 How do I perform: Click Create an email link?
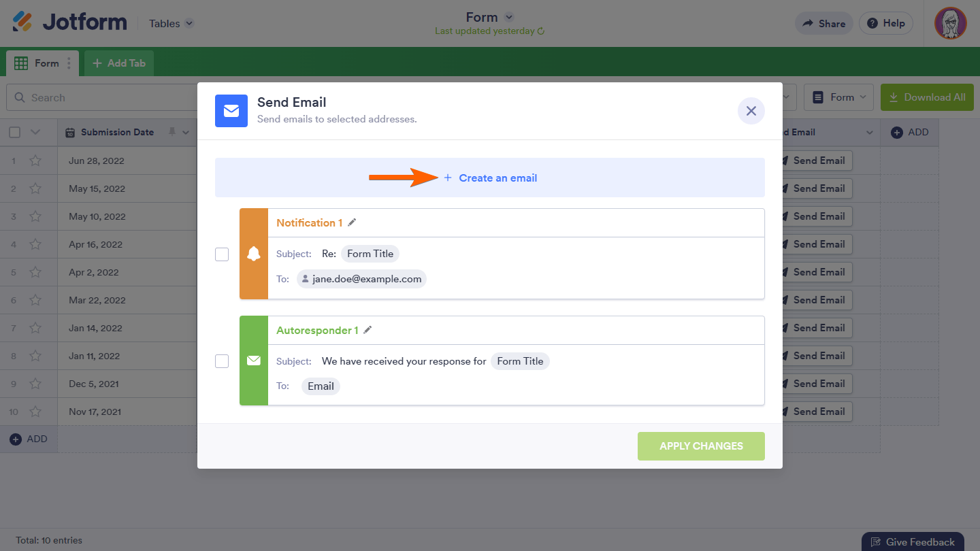point(497,178)
